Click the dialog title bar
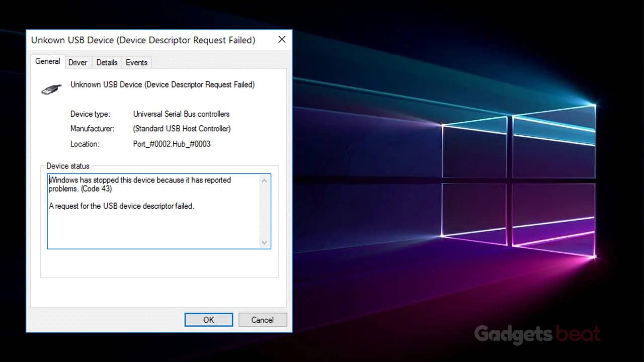 click(143, 40)
